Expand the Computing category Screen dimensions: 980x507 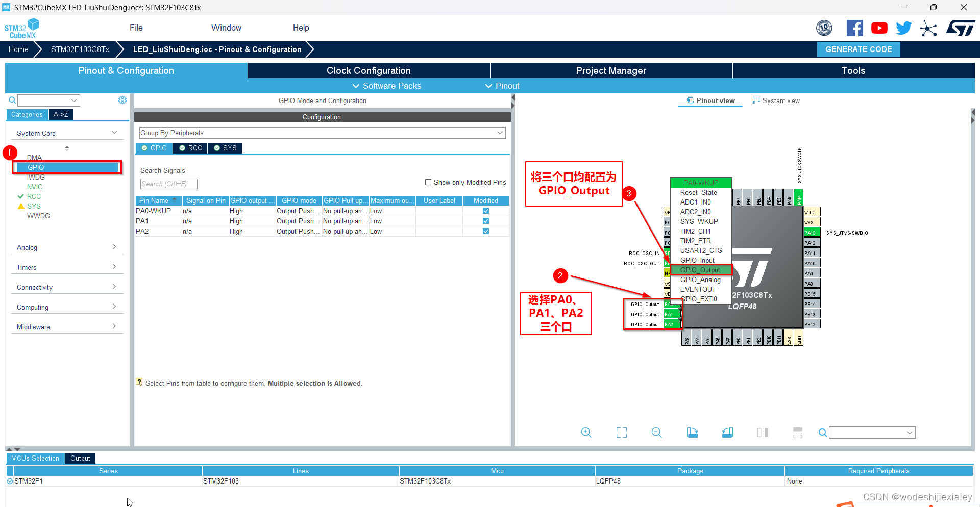click(x=67, y=307)
